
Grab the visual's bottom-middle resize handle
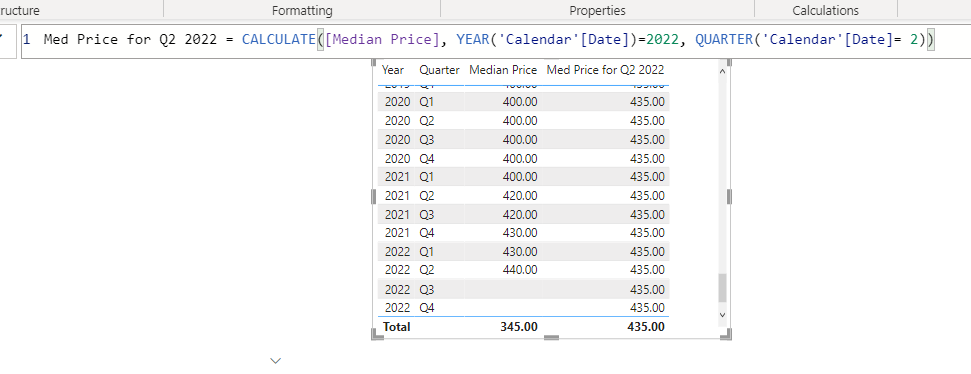551,337
